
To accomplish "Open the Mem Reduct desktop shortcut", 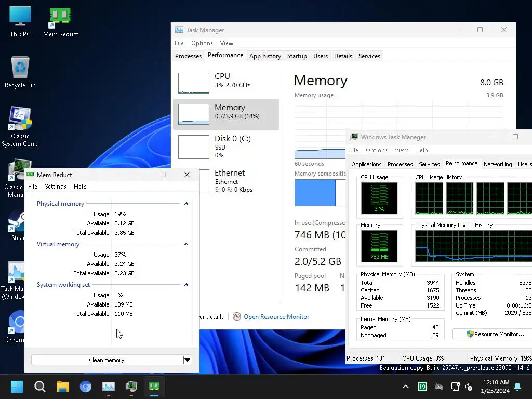I will coord(61,22).
